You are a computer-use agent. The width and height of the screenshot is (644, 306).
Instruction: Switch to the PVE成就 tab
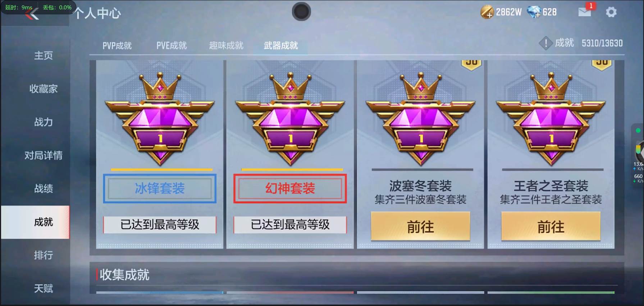[x=172, y=46]
